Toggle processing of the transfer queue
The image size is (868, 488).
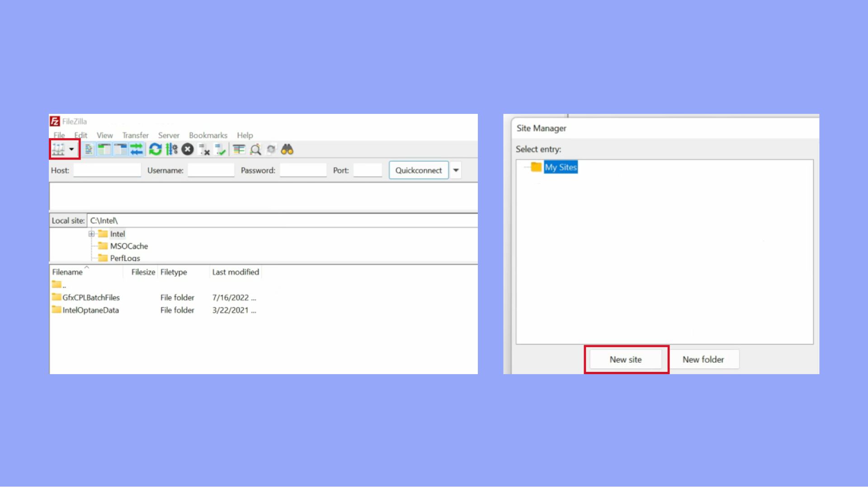tap(171, 149)
